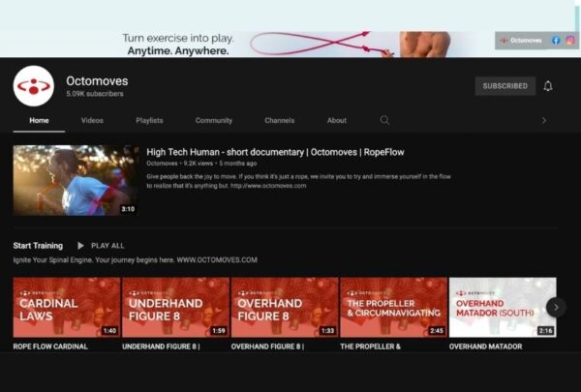581x392 pixels.
Task: Click the Octomoves website link in banner
Action: pos(521,41)
